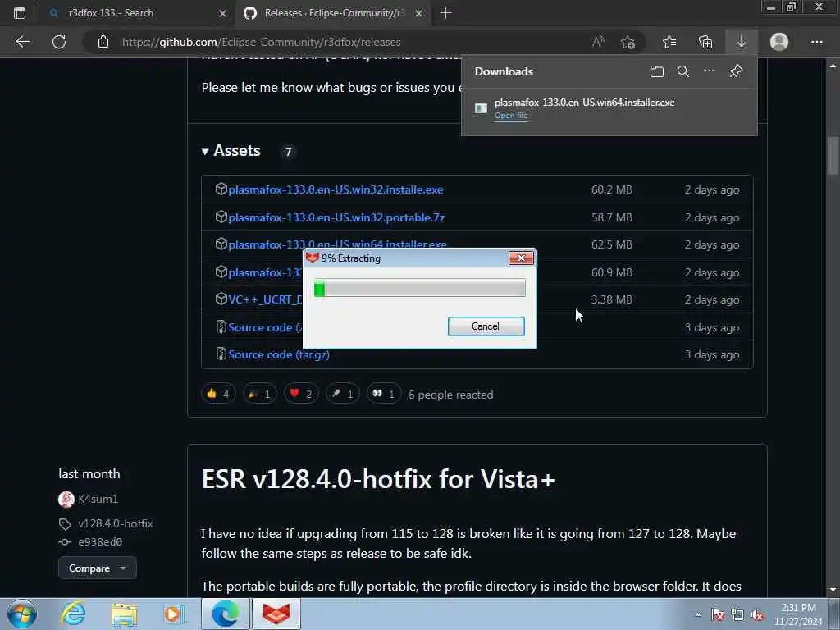
Task: Download Source code tar.gz
Action: pos(279,354)
